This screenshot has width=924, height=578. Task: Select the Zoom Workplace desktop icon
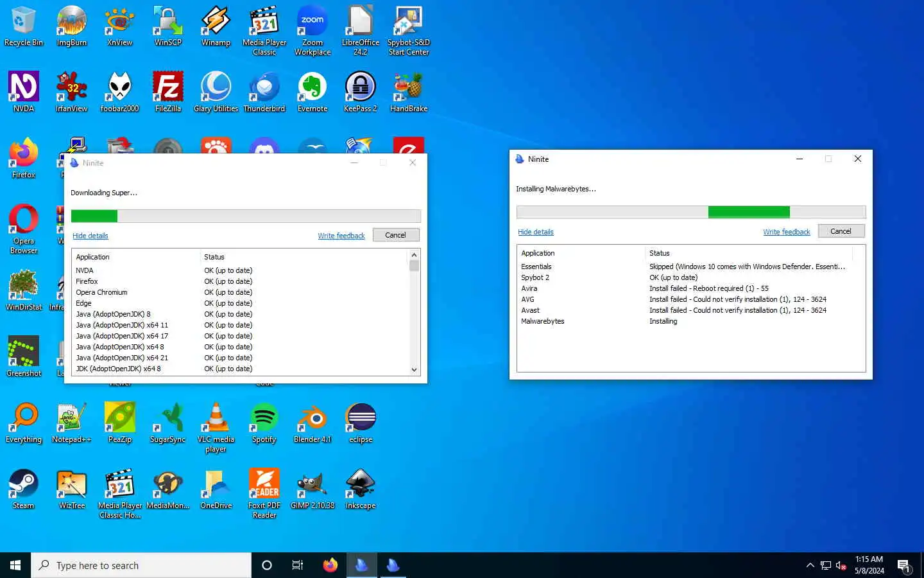pos(312,31)
